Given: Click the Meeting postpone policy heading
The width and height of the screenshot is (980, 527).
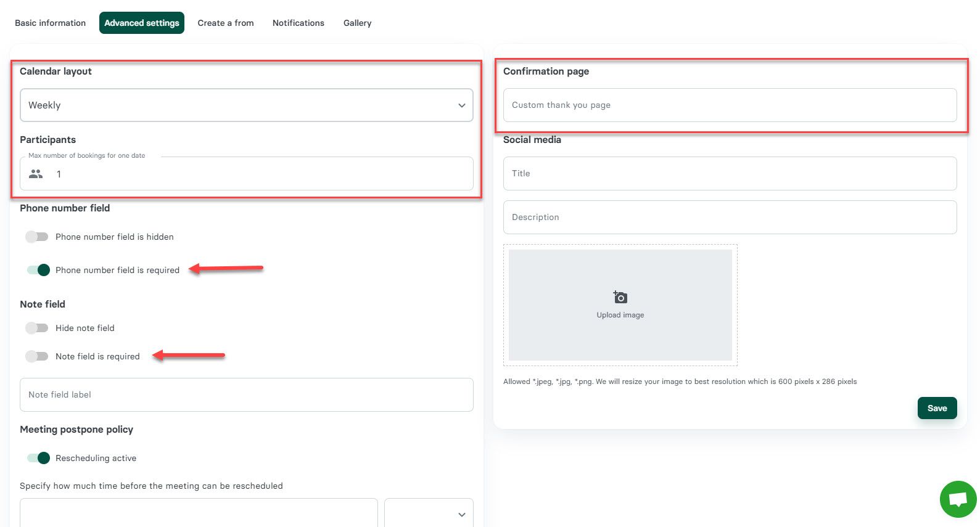Looking at the screenshot, I should coord(76,430).
